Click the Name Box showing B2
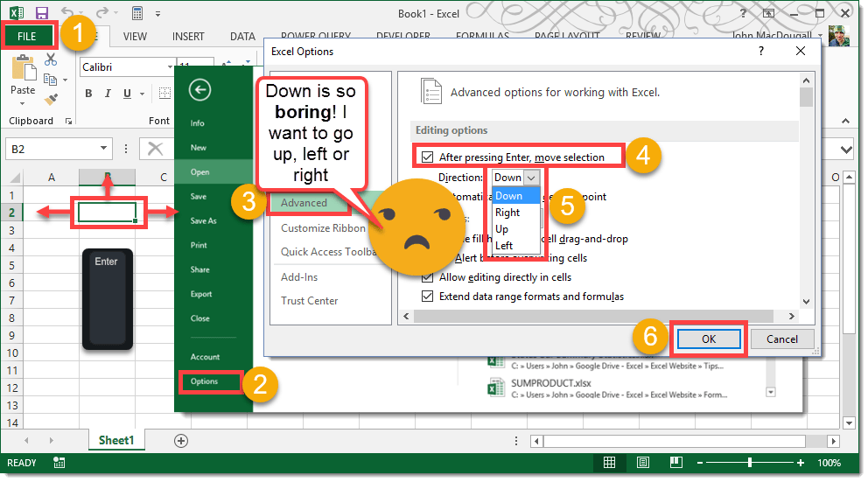Viewport: 868px width, 482px height. pyautogui.click(x=59, y=149)
